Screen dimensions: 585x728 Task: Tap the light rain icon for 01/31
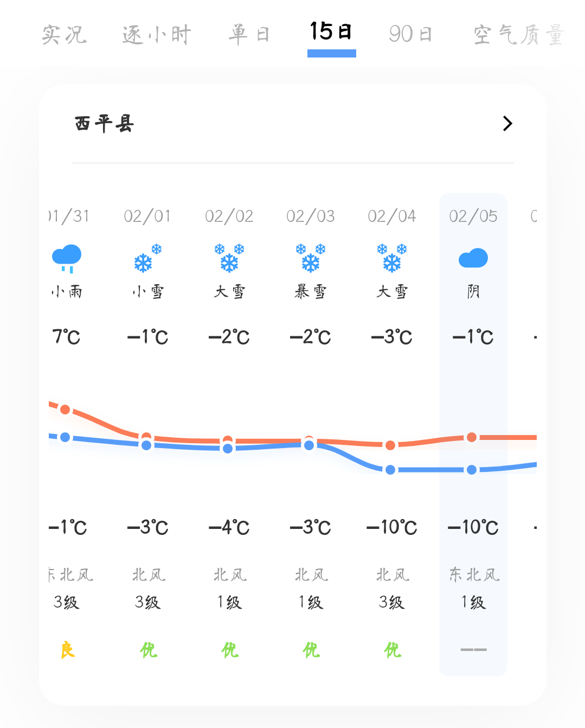coord(67,258)
